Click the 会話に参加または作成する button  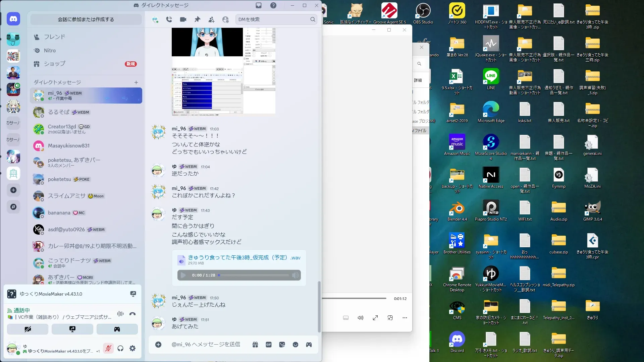(x=86, y=19)
